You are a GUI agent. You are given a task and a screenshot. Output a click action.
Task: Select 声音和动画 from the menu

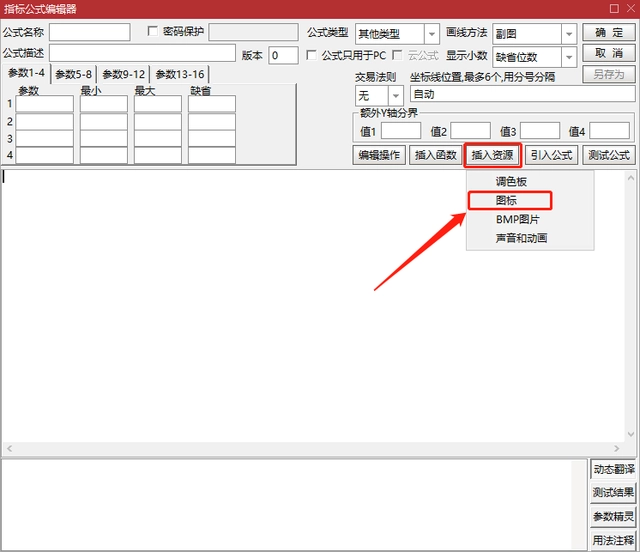(530, 238)
